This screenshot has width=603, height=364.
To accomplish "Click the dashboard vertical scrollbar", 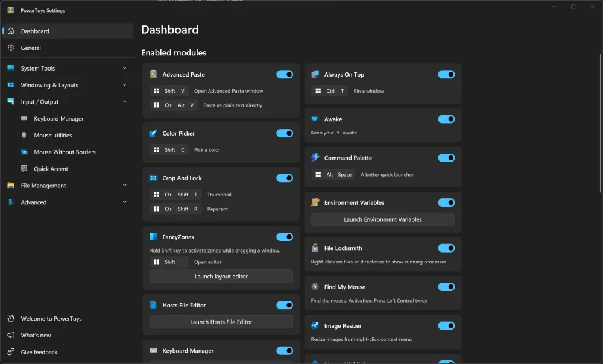I will pyautogui.click(x=601, y=123).
